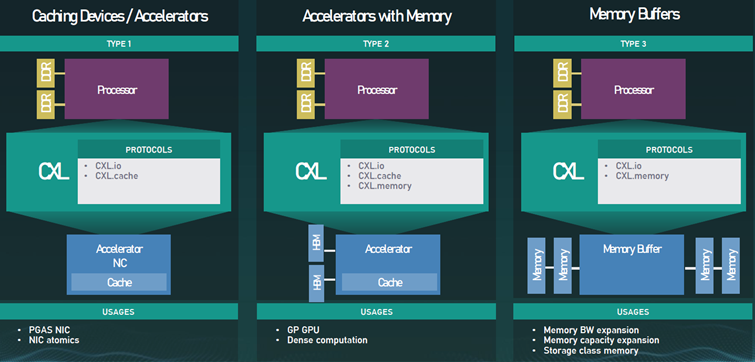The image size is (755, 362).
Task: Click the bottom HBM block in Type 2
Action: click(x=316, y=283)
